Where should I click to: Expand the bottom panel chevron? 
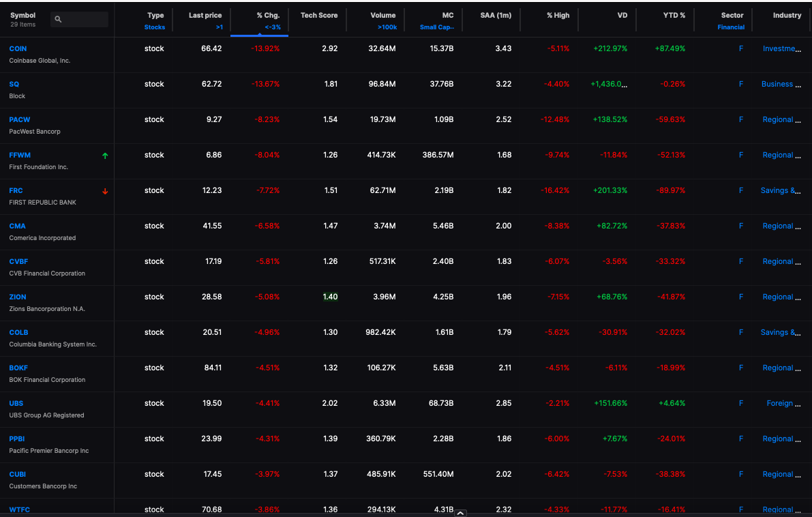[x=460, y=514]
